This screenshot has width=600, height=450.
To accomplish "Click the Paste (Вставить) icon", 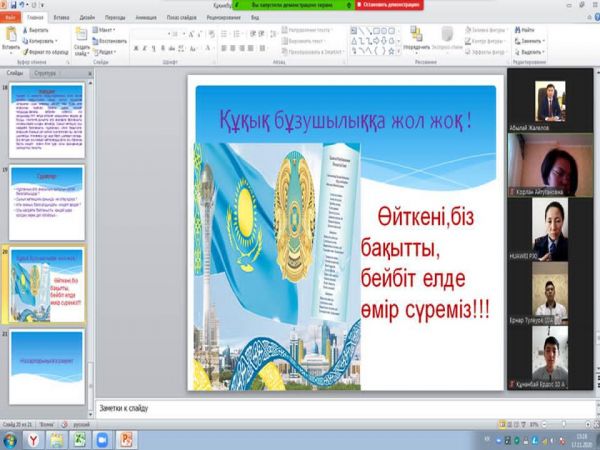I will tap(11, 36).
